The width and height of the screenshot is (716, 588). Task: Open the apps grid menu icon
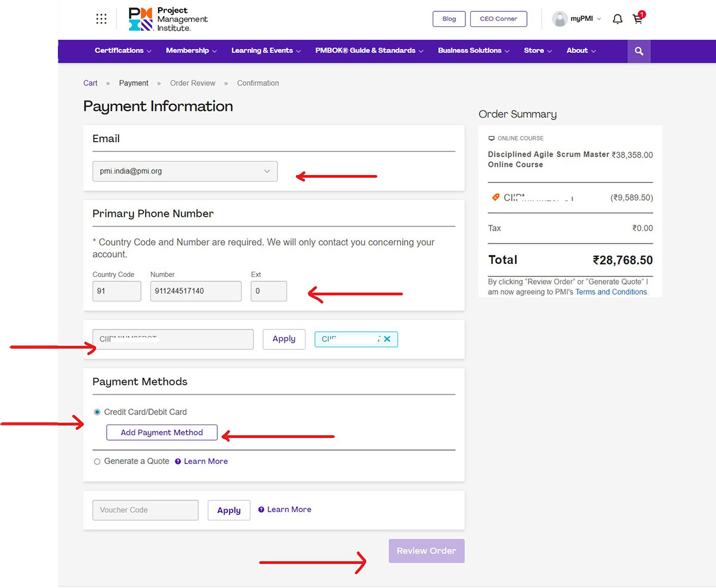101,19
